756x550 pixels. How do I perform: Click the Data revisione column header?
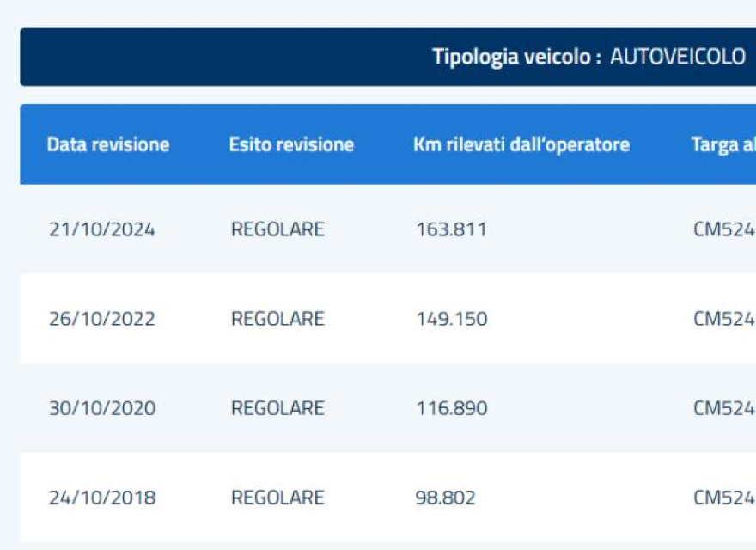click(x=108, y=144)
